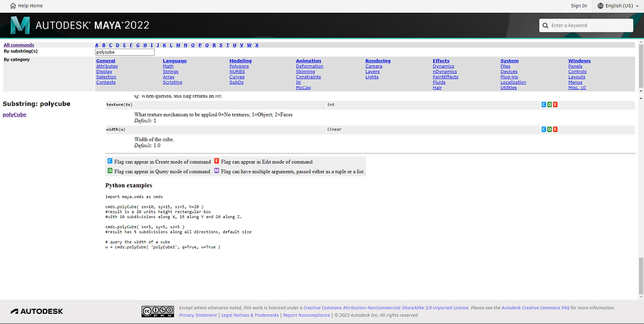Screen dimensions: 644x324
Task: Open the Plug-ins subcategory link
Action: coord(509,77)
